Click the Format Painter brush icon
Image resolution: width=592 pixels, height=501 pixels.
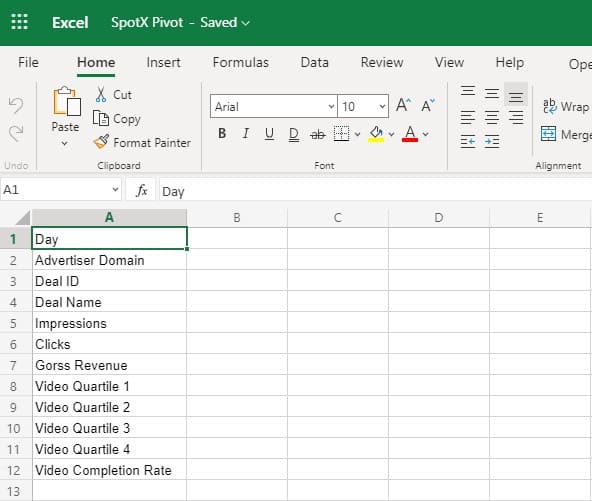coord(101,142)
